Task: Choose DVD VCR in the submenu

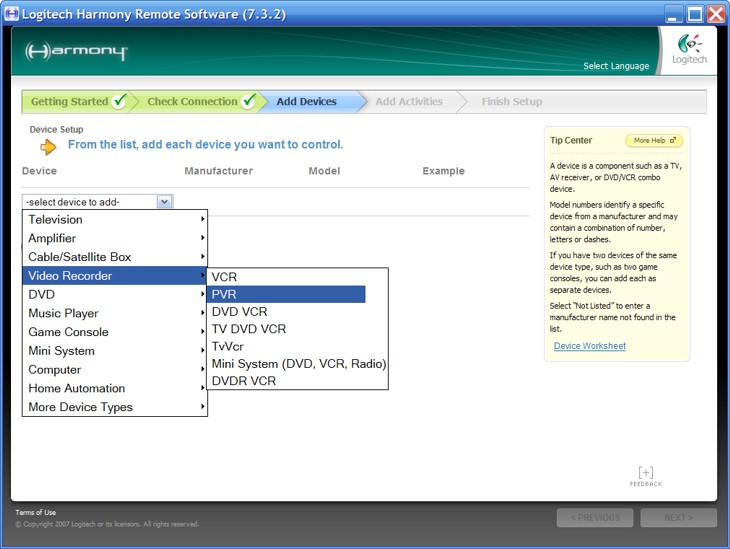Action: [297, 312]
